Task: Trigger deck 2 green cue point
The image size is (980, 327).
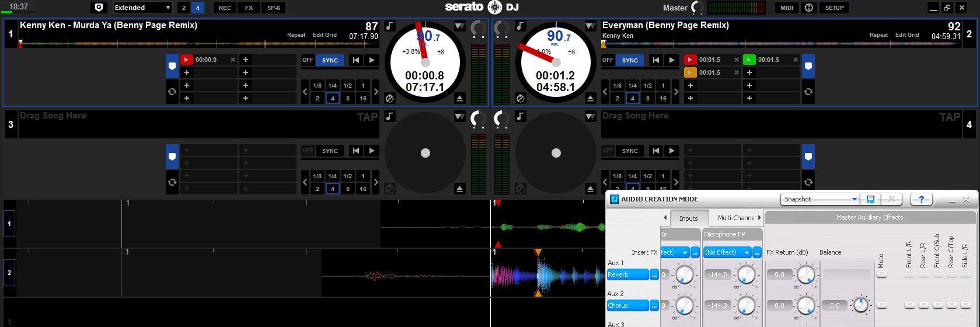Action: (749, 60)
